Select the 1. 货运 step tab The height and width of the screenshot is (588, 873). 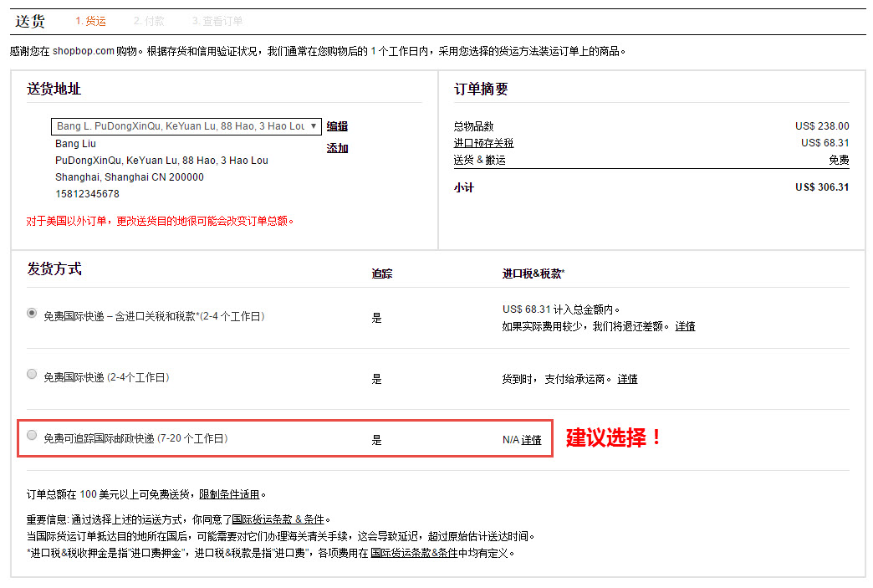point(91,21)
